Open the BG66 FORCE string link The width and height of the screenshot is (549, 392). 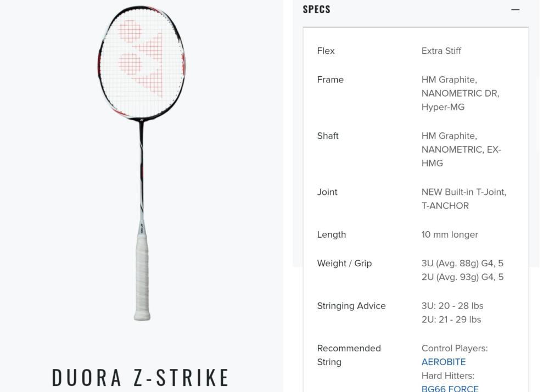coord(450,389)
